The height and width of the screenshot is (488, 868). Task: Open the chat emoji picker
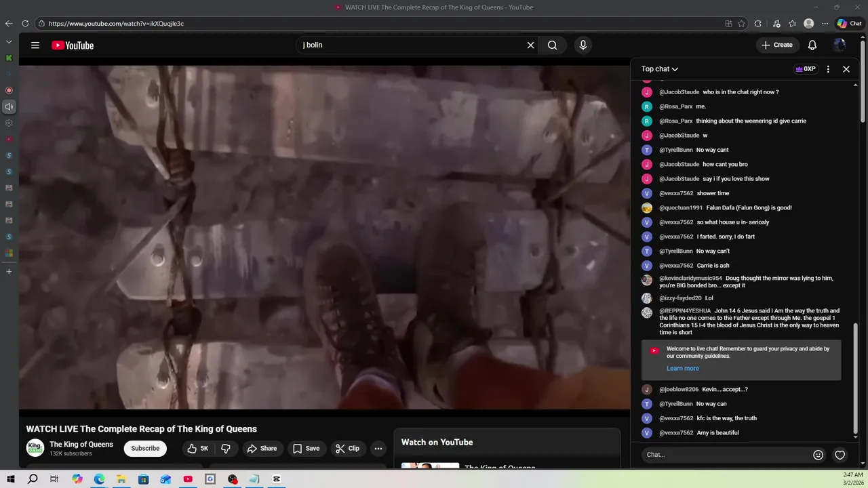pos(818,455)
